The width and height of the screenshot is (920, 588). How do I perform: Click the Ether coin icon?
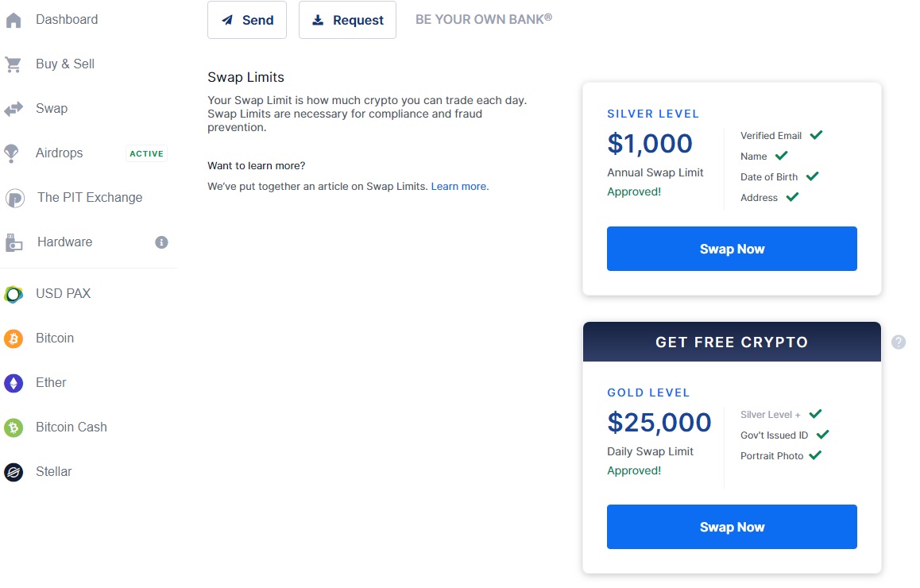click(14, 383)
